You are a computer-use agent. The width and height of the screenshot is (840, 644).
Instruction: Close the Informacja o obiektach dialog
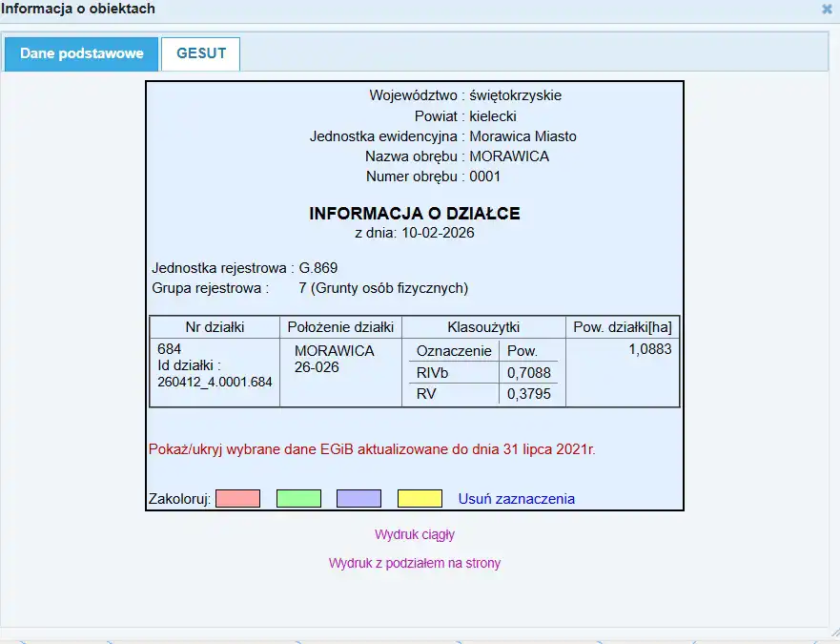pyautogui.click(x=827, y=9)
